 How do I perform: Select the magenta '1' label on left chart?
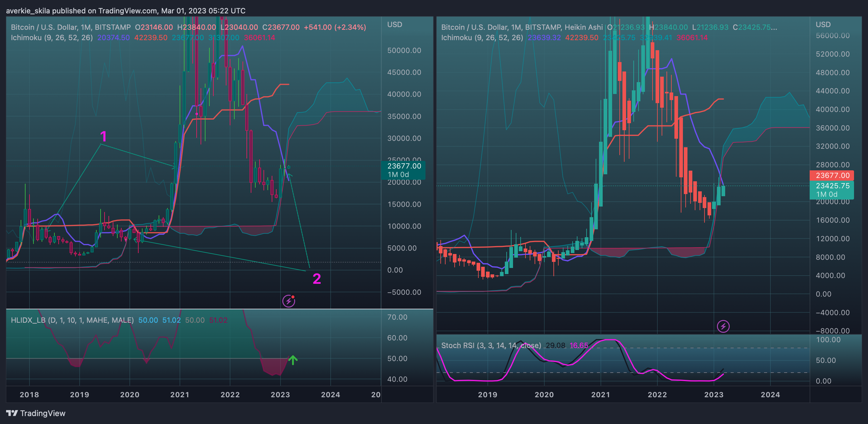click(103, 136)
